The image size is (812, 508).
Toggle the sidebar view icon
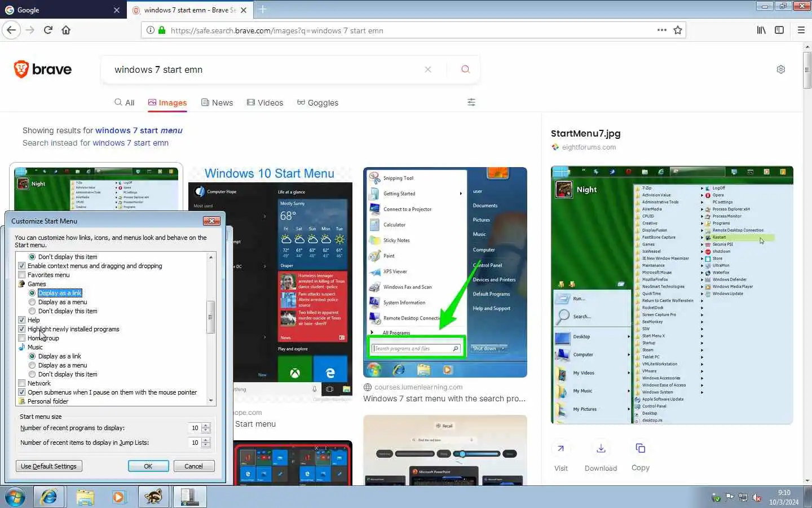[779, 30]
